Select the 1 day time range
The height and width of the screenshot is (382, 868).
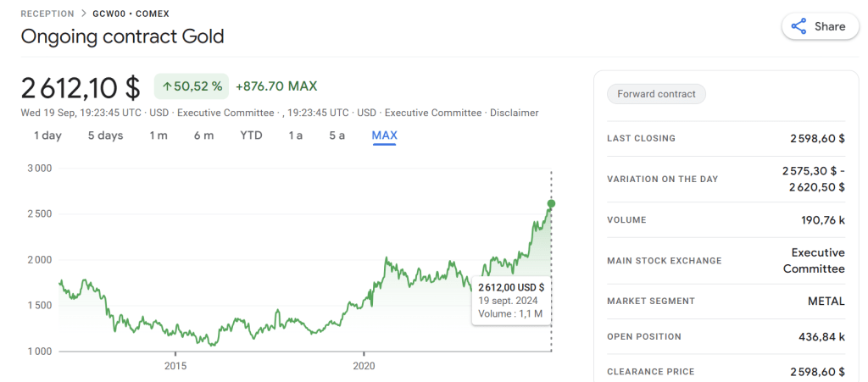(47, 136)
